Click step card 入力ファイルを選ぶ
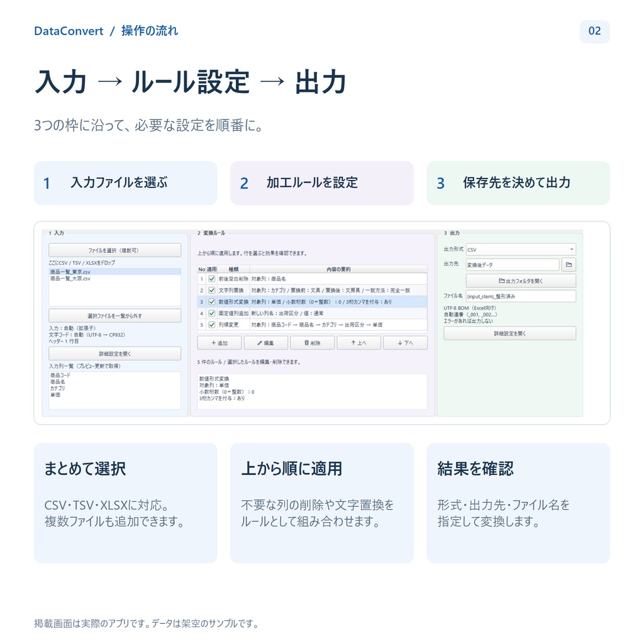The image size is (644, 644). tap(125, 183)
